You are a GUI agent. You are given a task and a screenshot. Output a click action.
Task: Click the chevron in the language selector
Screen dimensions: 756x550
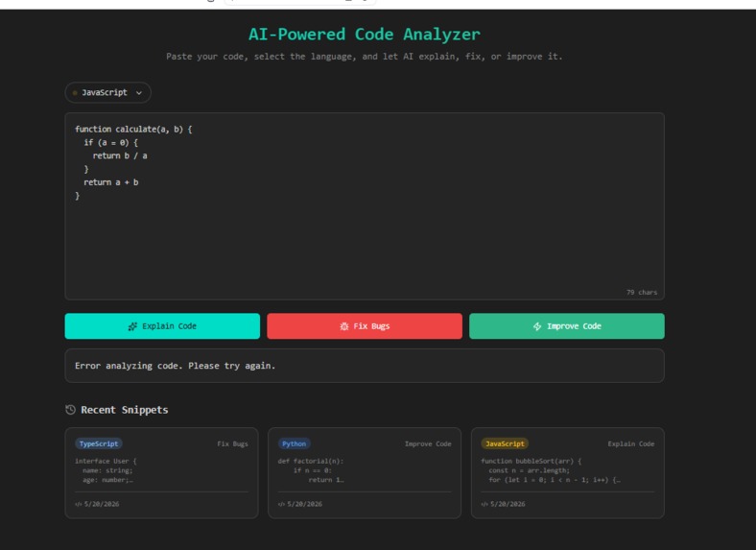pyautogui.click(x=139, y=93)
